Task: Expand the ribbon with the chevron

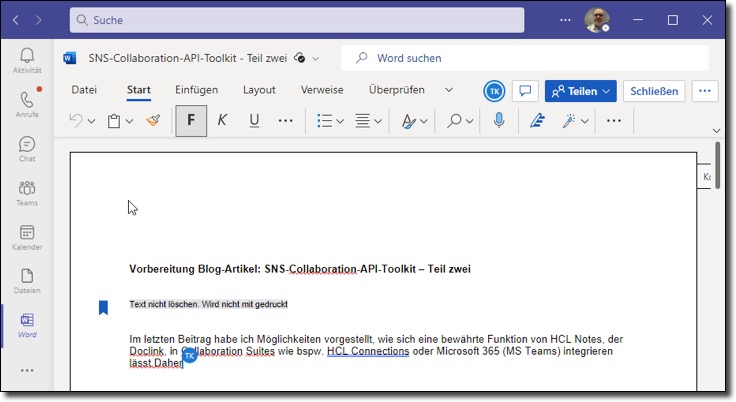Action: point(716,131)
